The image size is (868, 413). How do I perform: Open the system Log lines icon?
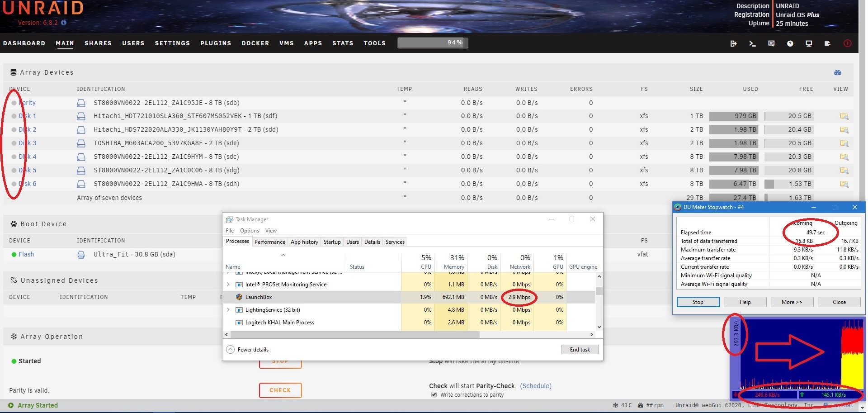tap(827, 43)
